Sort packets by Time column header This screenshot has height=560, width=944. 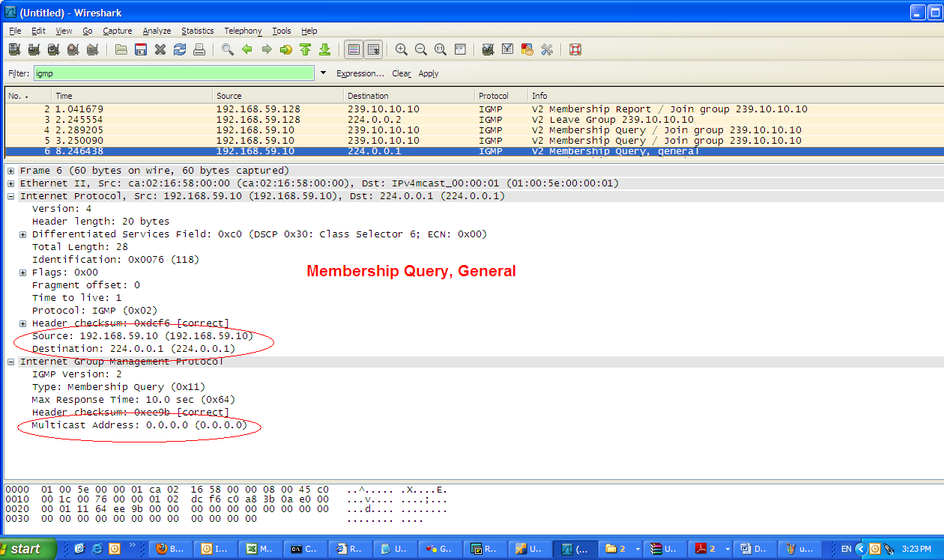pos(132,96)
